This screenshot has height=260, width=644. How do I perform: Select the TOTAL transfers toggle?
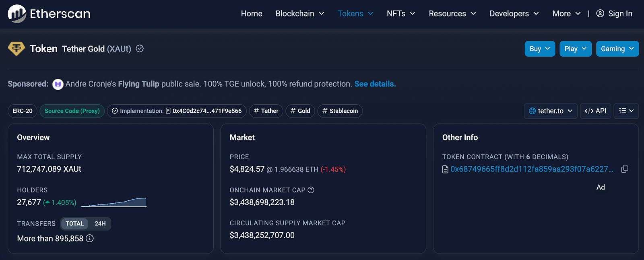(74, 223)
